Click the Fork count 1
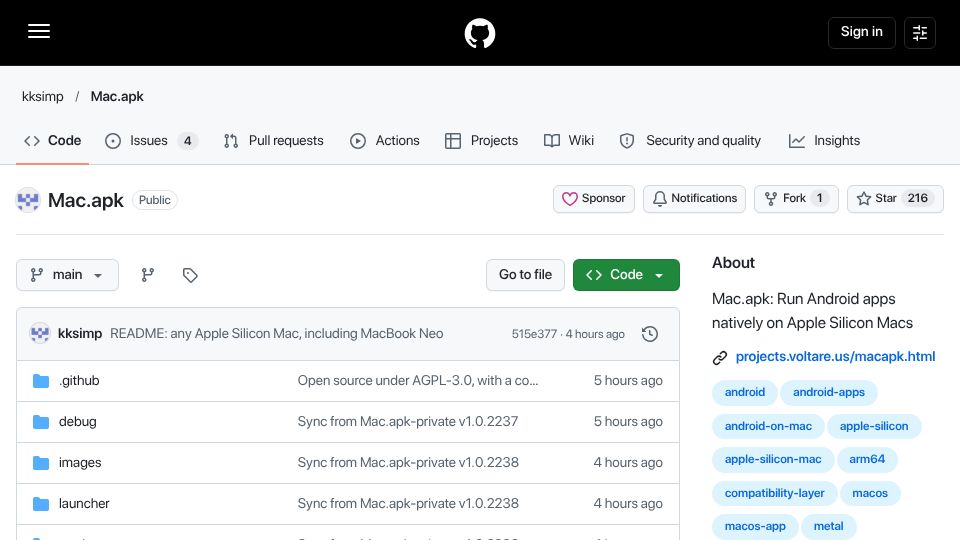Viewport: 960px width, 540px height. (819, 198)
